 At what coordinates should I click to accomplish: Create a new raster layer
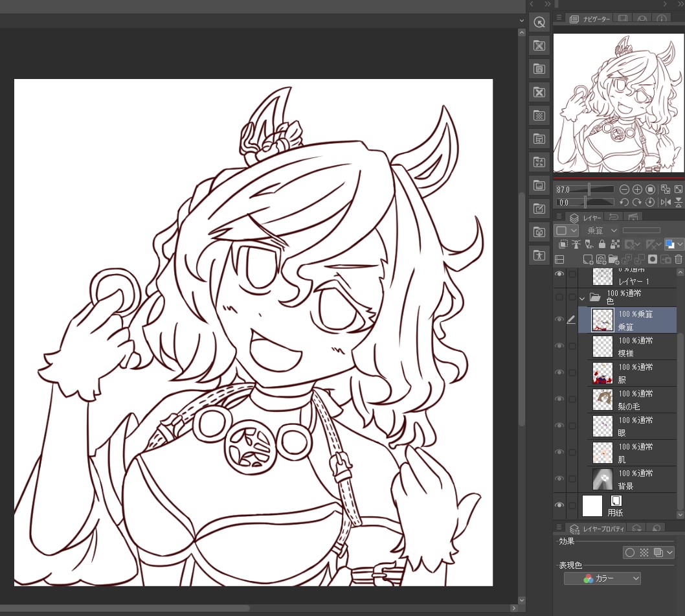588,260
